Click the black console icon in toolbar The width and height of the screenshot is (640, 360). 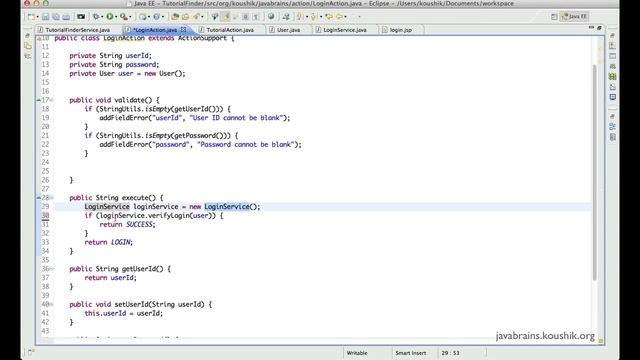coord(81,17)
